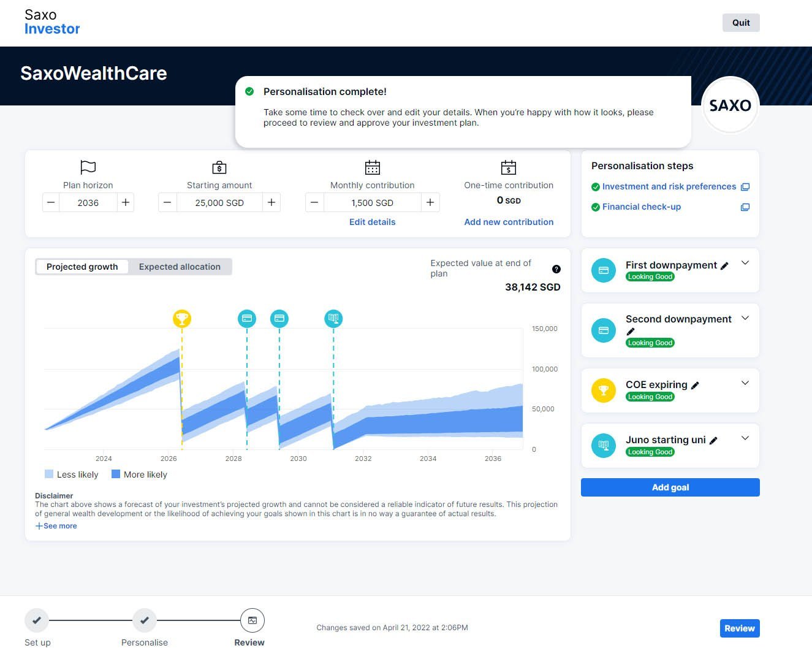Click the Monthly contribution calendar icon
The height and width of the screenshot is (659, 812).
click(x=373, y=167)
